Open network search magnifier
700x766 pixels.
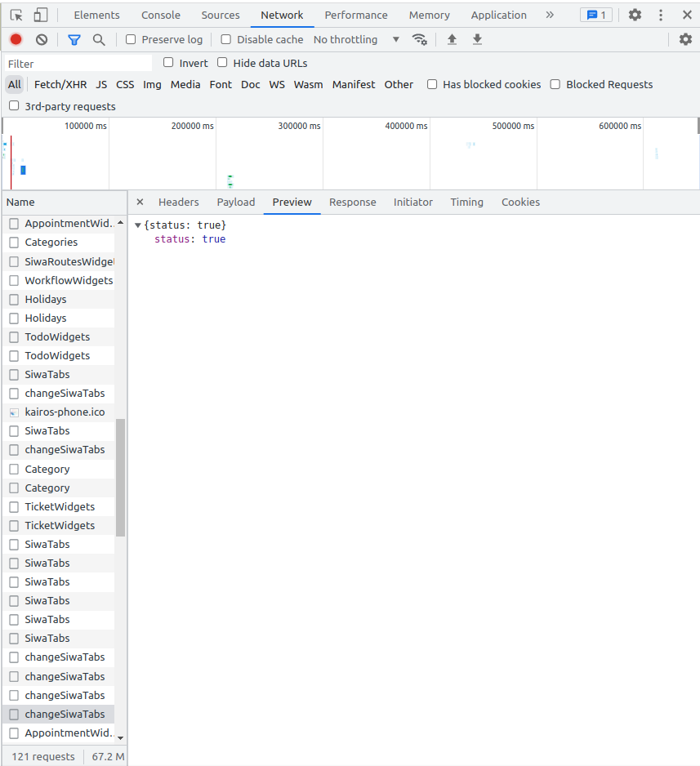coord(99,40)
